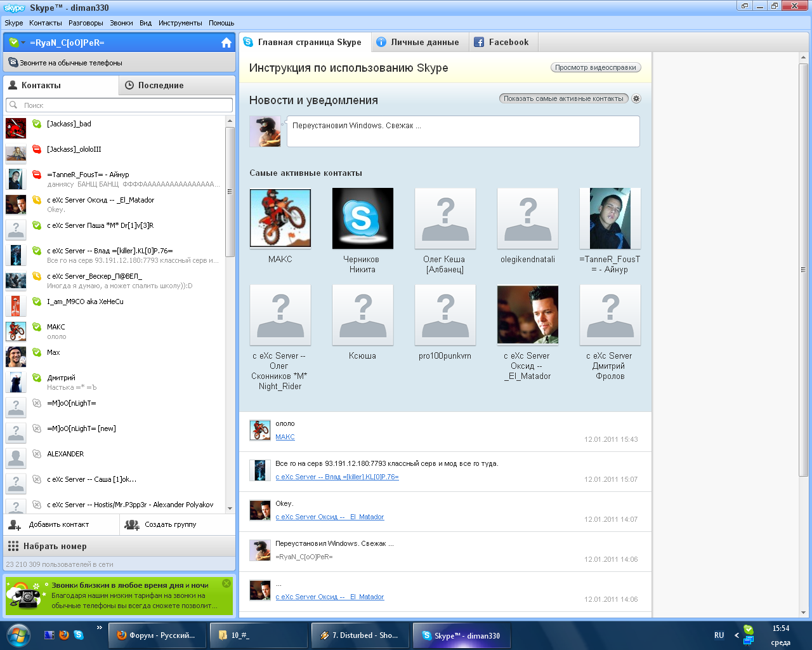Select the contact Max in the list
This screenshot has width=812, height=650.
click(x=114, y=356)
